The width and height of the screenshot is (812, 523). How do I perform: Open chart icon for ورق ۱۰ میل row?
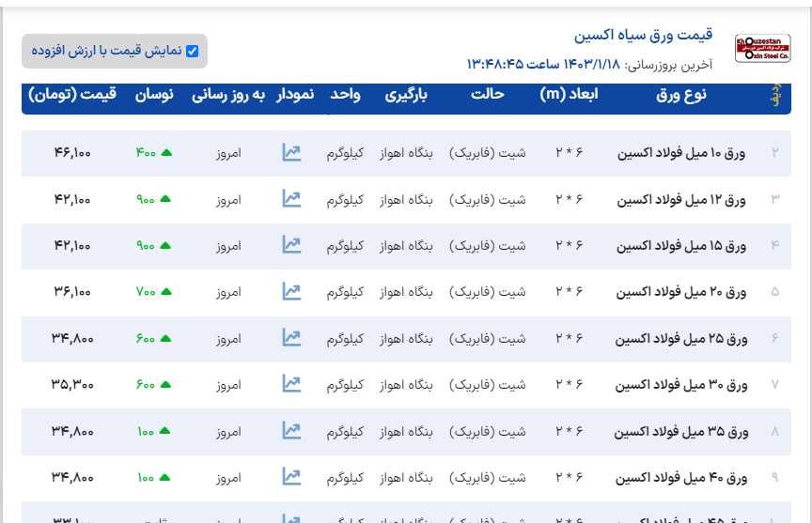tap(291, 152)
